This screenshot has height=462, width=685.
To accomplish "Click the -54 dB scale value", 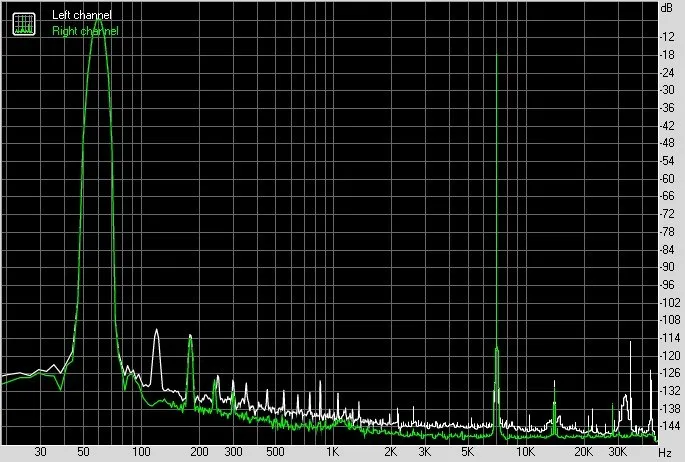I will coord(667,161).
